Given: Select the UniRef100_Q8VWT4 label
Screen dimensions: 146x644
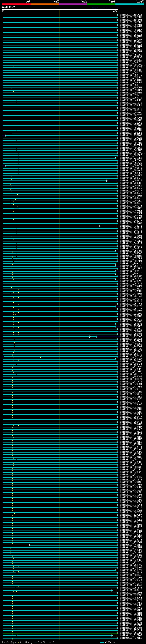Looking at the screenshot, I should coord(131,165).
